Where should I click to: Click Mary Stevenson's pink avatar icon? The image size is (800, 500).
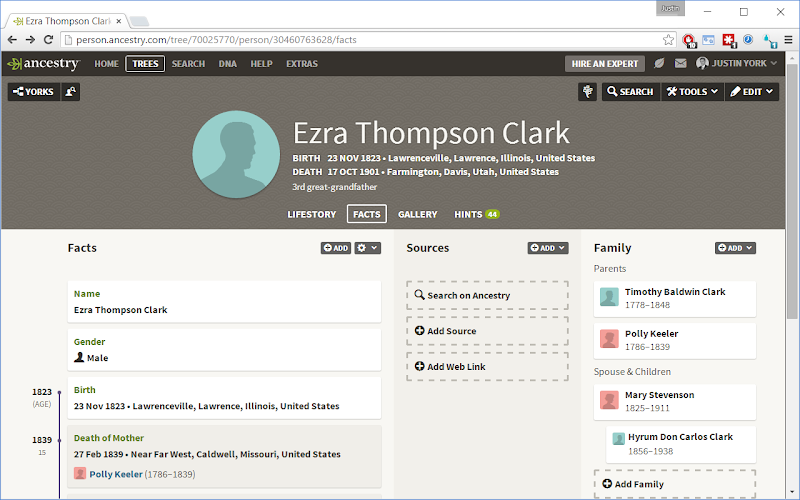[x=609, y=400]
